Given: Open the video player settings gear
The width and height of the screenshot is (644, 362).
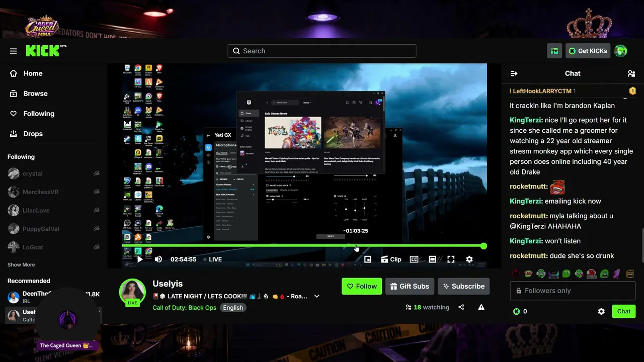Looking at the screenshot, I should click(469, 259).
